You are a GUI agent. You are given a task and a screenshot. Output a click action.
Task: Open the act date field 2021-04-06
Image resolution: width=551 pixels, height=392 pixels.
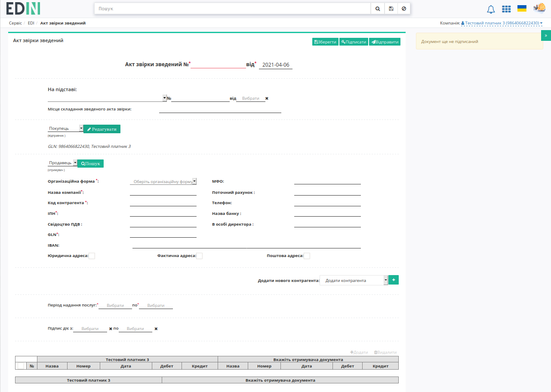click(276, 65)
